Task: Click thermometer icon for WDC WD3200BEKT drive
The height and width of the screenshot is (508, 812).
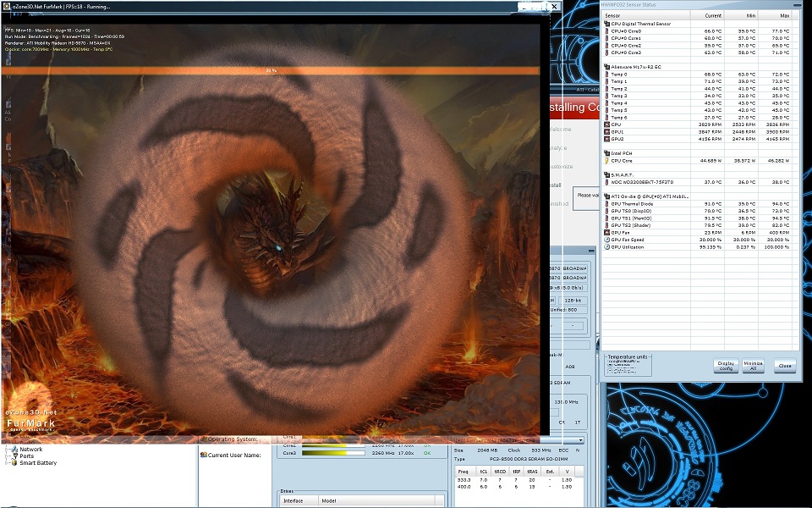Action: (607, 182)
